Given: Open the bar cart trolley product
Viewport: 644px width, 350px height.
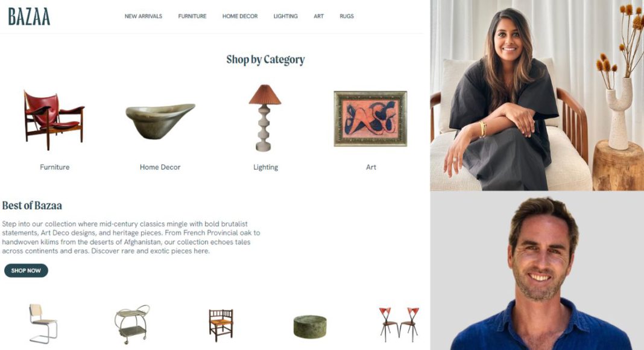Looking at the screenshot, I should tap(132, 324).
